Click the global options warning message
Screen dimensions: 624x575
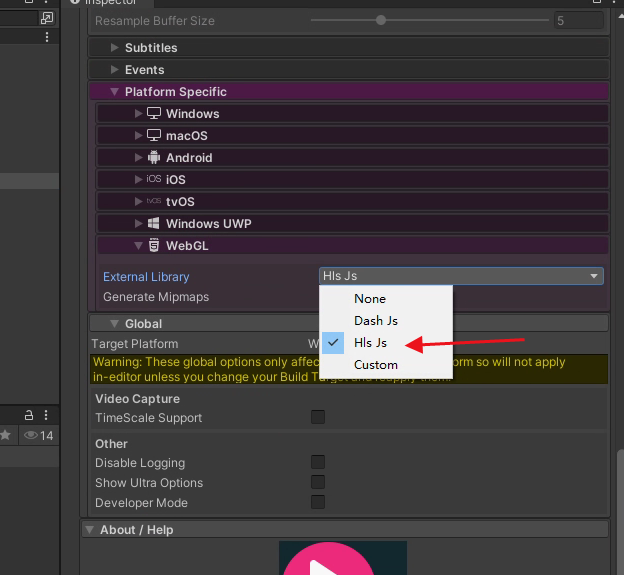coord(349,369)
